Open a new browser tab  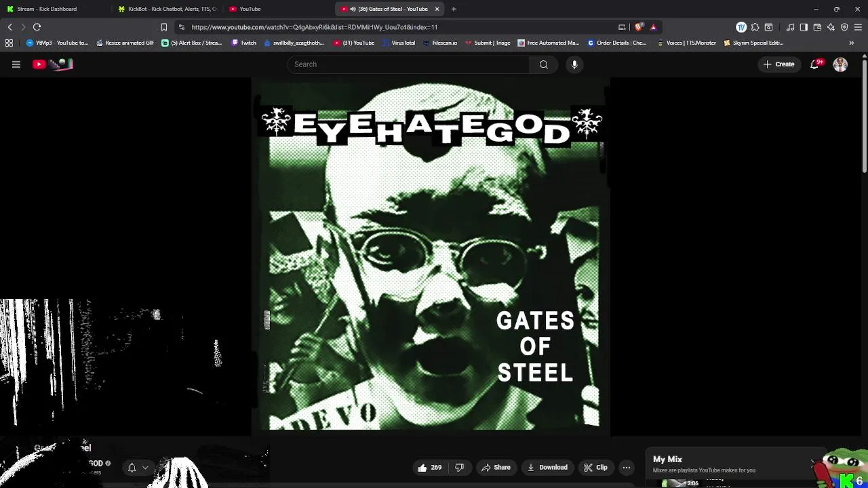click(454, 9)
